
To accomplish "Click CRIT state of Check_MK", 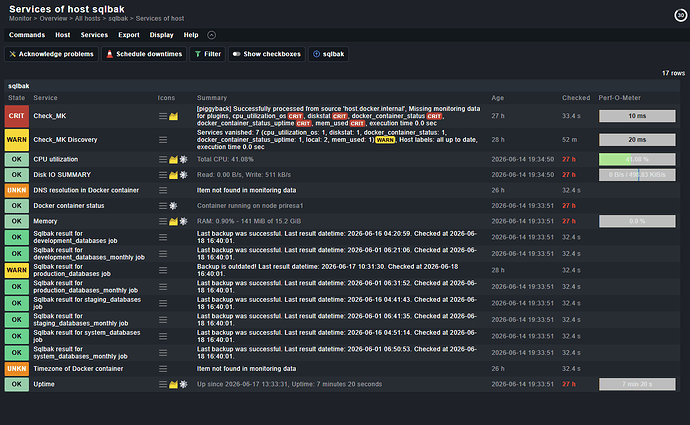I will pos(17,116).
